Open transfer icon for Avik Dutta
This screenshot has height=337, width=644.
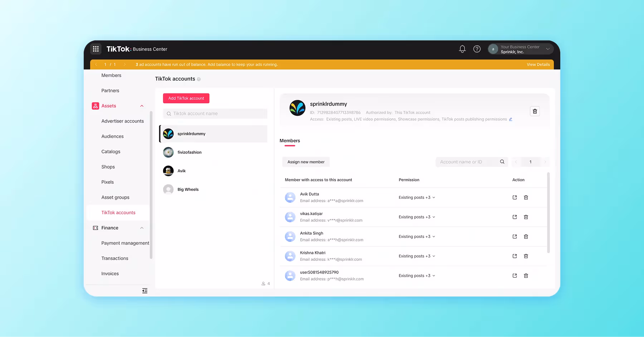(x=514, y=197)
